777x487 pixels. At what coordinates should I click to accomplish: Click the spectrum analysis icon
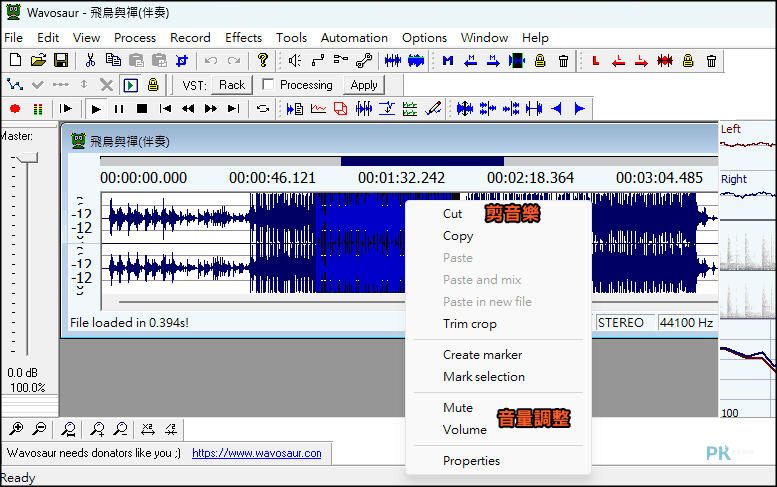pos(318,108)
